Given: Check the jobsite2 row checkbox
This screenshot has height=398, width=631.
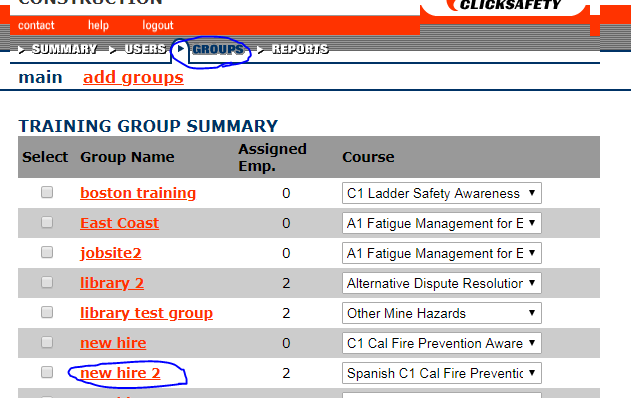Looking at the screenshot, I should coord(47,252).
